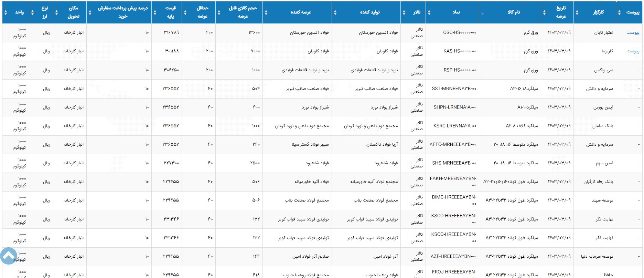Click symbol SHS-MRNEEEA3B cell

[x=454, y=163]
